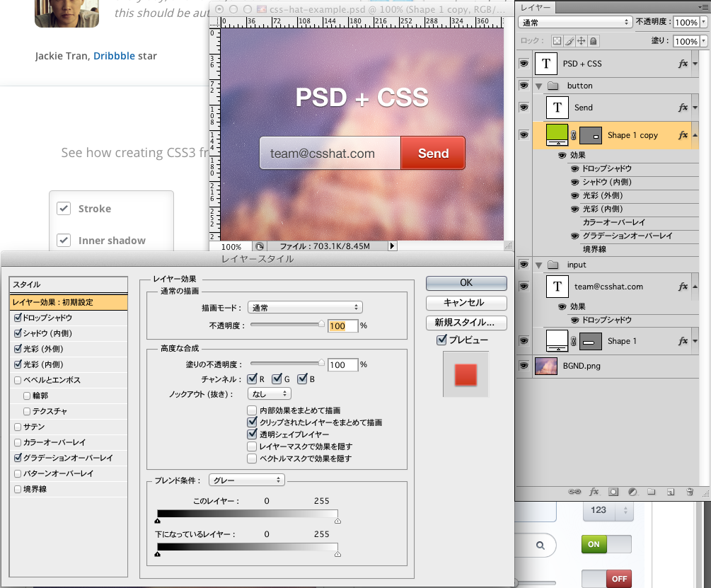Hide the PSD + CSS layer via eye icon

(x=524, y=64)
